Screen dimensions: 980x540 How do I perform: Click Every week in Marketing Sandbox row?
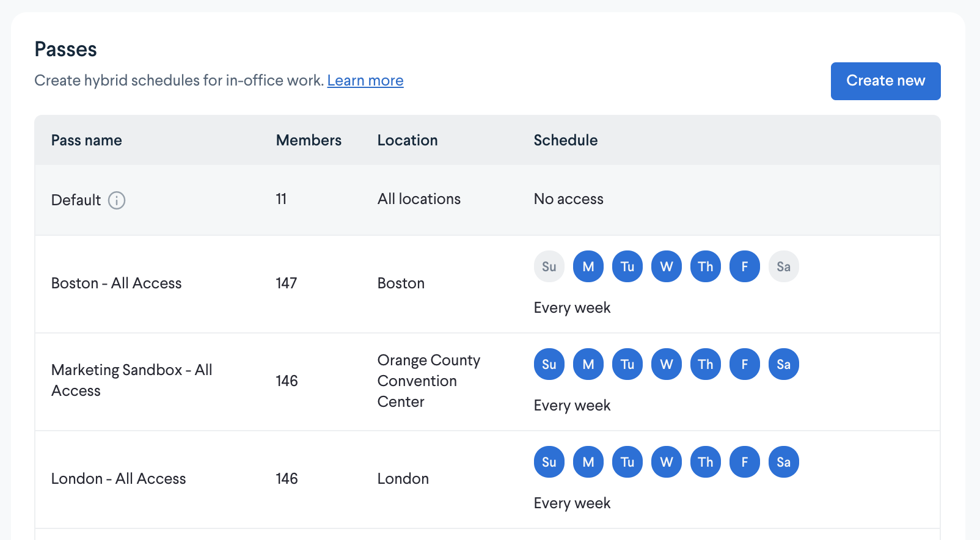tap(572, 405)
